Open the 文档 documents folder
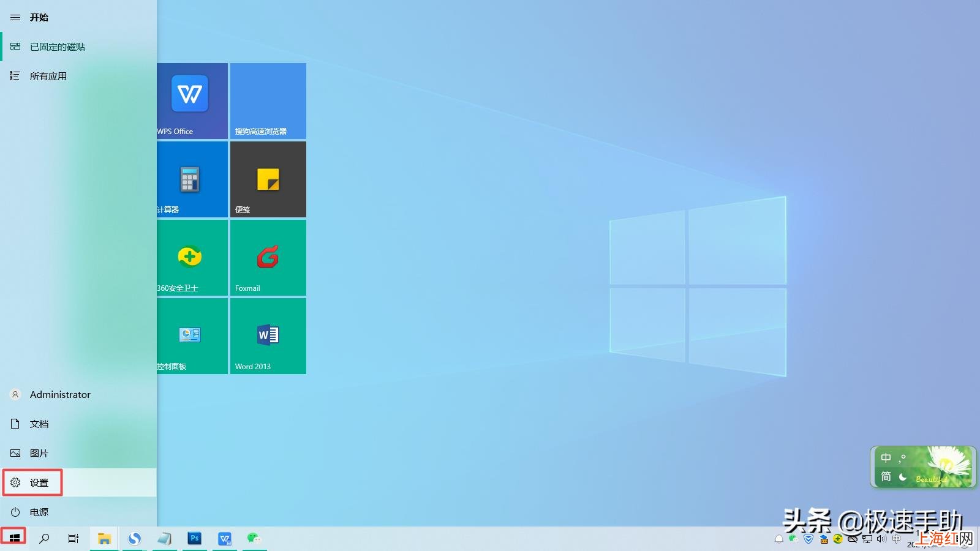This screenshot has height=551, width=980. [78, 424]
